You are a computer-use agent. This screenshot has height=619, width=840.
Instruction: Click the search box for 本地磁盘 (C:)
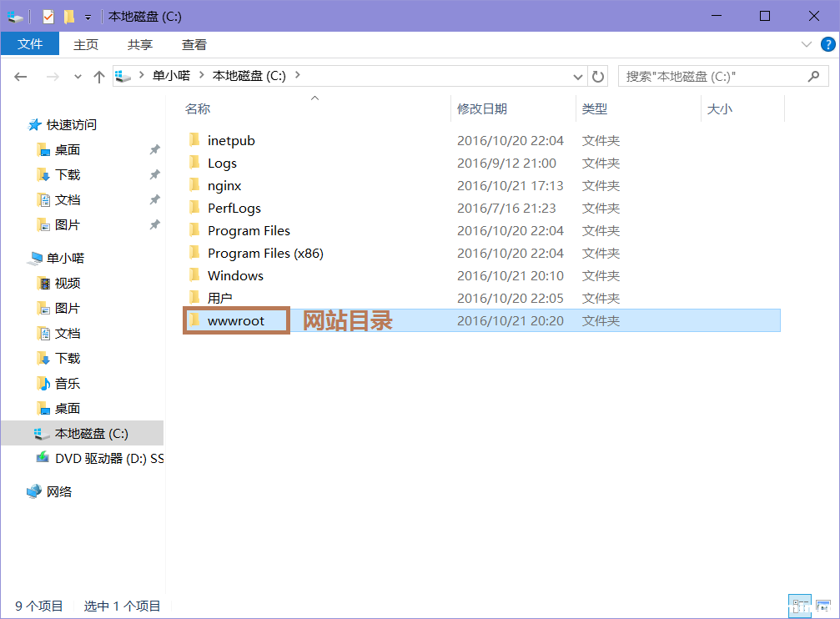pos(723,77)
